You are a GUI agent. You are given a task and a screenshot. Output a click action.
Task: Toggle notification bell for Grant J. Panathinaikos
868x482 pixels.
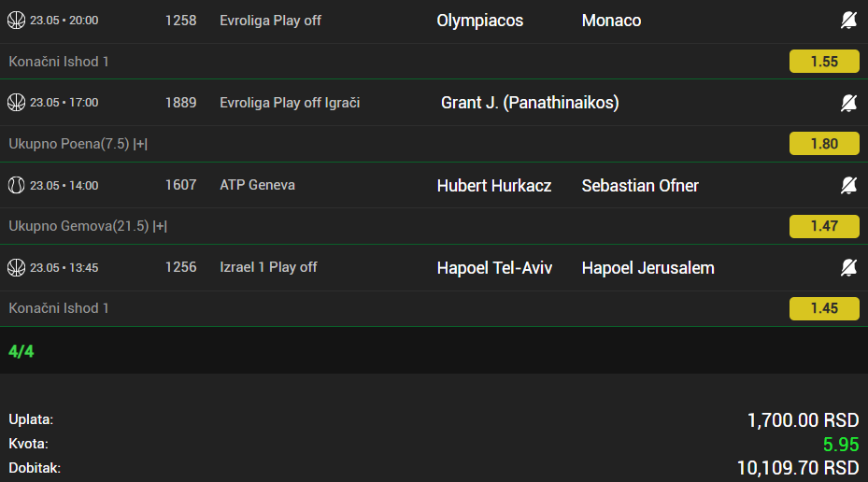click(x=848, y=103)
